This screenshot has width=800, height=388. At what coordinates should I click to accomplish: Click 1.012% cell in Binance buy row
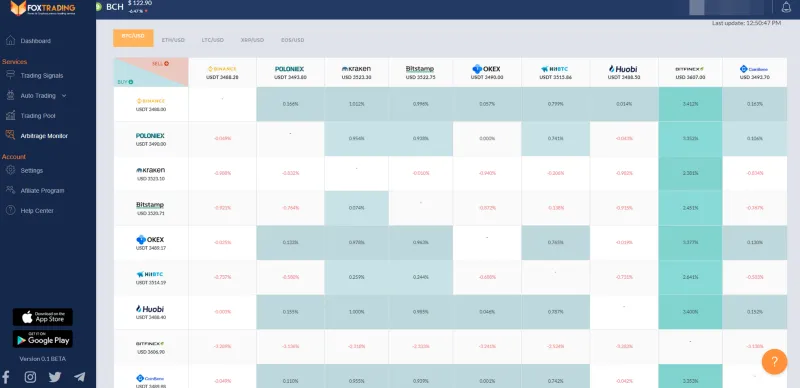click(x=357, y=104)
